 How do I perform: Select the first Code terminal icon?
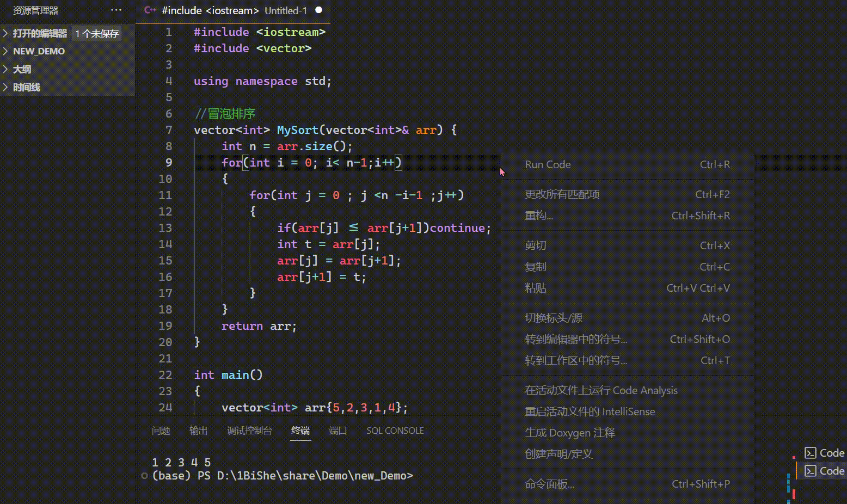(x=810, y=453)
